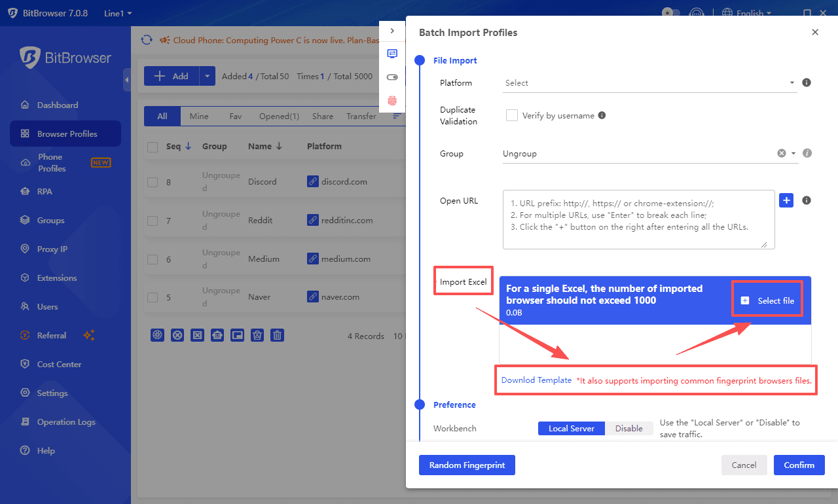Viewport: 838px width, 504px height.
Task: Switch to the Transfer tab
Action: point(361,116)
